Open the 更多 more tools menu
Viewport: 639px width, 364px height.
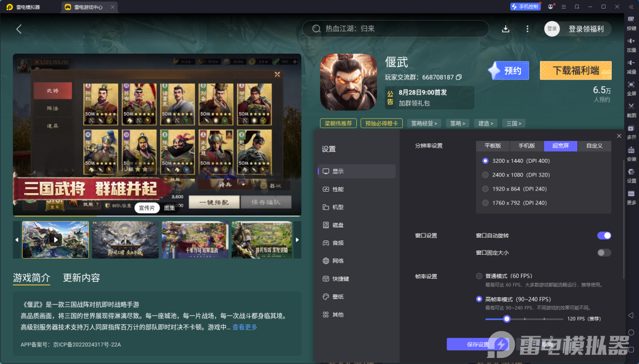pos(631,197)
